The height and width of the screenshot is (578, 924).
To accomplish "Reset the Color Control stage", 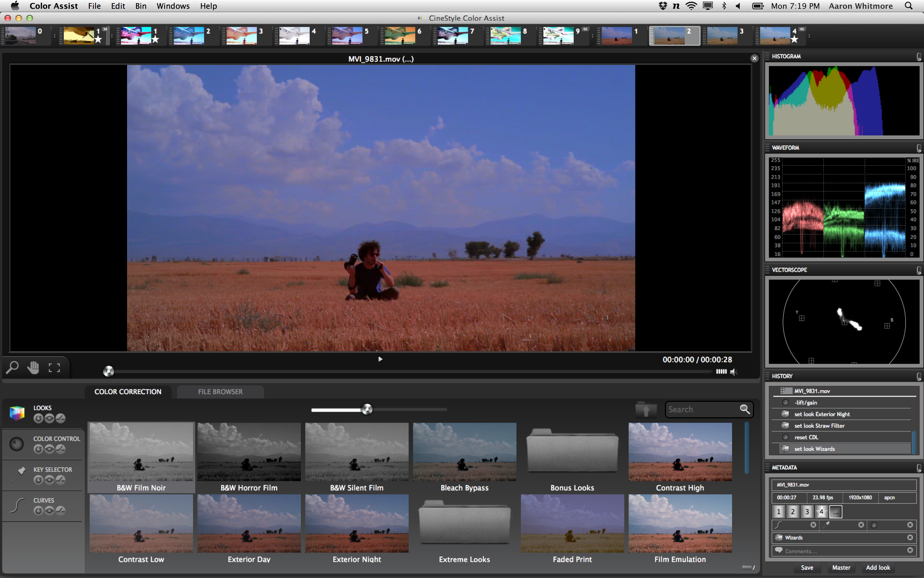I will (x=38, y=449).
